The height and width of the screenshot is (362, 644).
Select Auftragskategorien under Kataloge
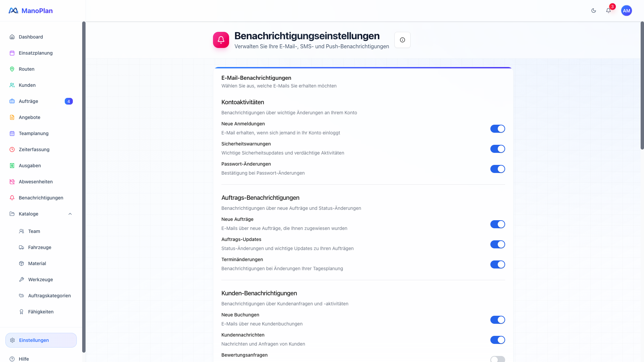[49, 296]
